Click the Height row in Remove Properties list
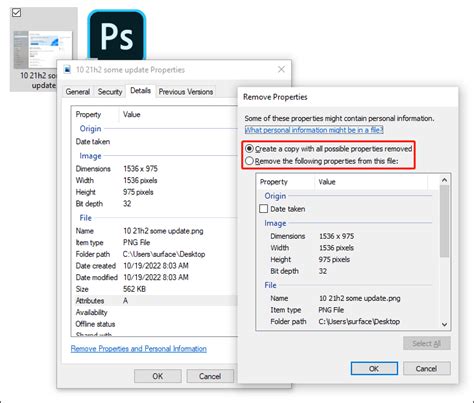The height and width of the screenshot is (403, 474). 347,259
